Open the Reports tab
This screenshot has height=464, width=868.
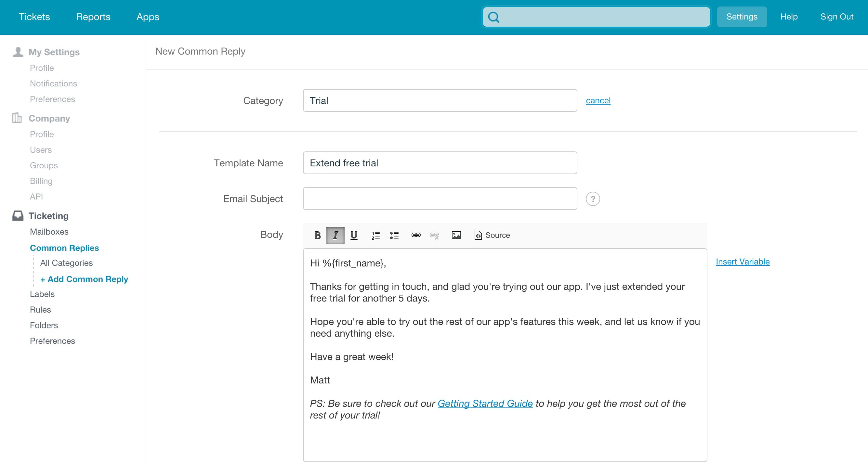click(93, 17)
